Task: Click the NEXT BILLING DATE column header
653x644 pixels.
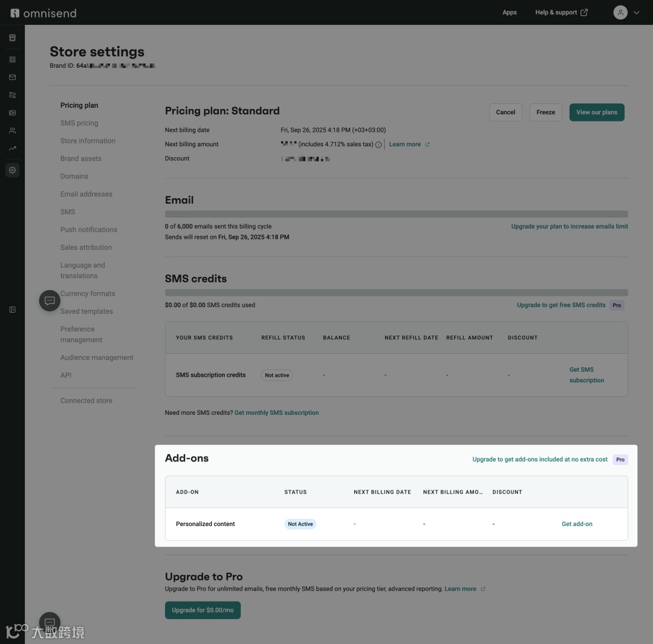Action: (x=382, y=492)
